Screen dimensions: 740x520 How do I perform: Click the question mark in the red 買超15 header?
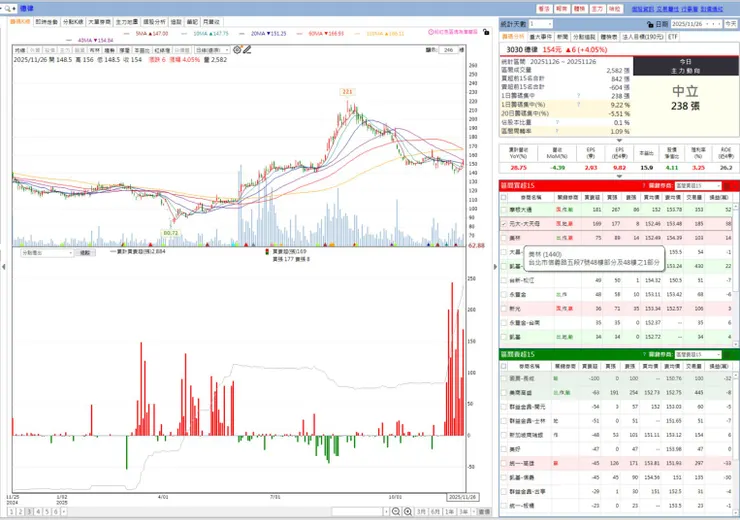(644, 185)
